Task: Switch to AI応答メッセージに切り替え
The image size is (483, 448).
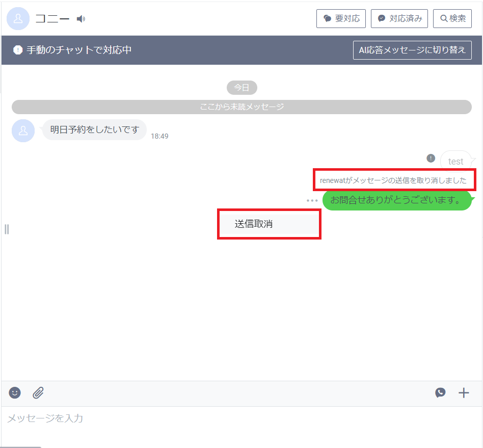Action: (412, 50)
